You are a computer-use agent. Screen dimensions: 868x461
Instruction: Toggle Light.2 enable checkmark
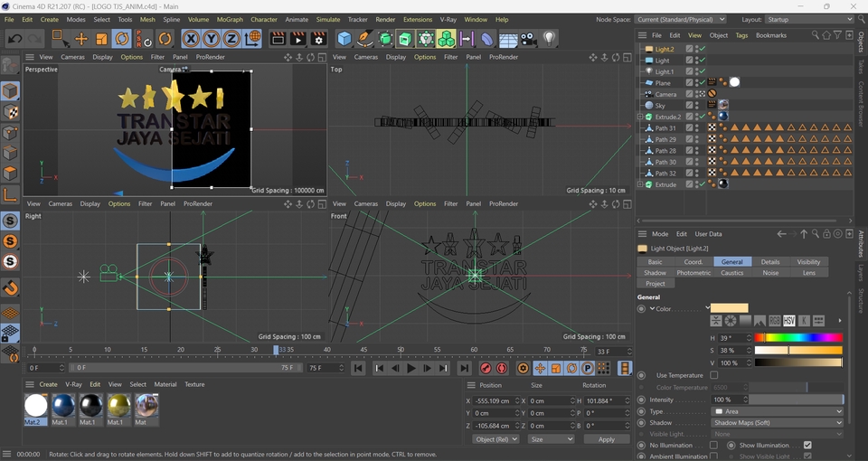point(703,49)
